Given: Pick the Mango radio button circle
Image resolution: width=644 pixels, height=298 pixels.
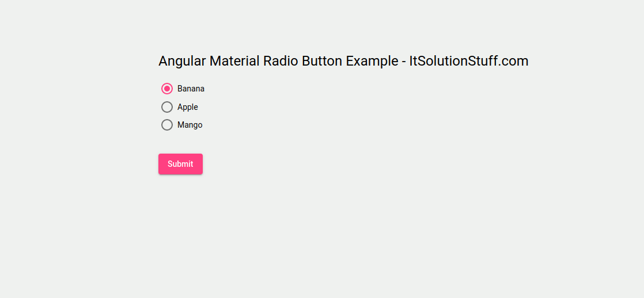Looking at the screenshot, I should coord(167,125).
